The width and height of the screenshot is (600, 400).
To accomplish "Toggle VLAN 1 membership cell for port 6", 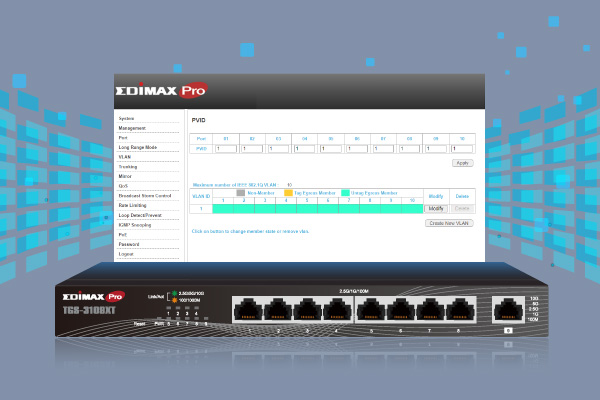I will 328,209.
